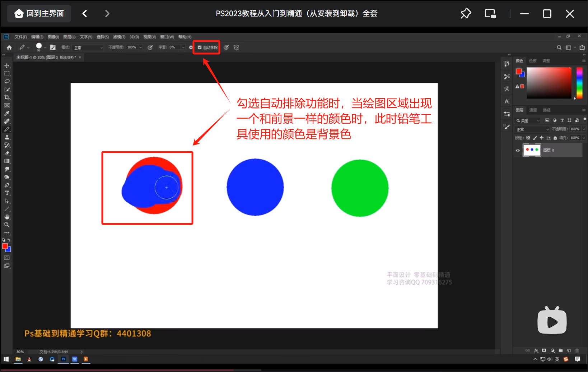Screen dimensions: 588x372
Task: Open the layer filter 类型 dropdown
Action: [x=528, y=120]
